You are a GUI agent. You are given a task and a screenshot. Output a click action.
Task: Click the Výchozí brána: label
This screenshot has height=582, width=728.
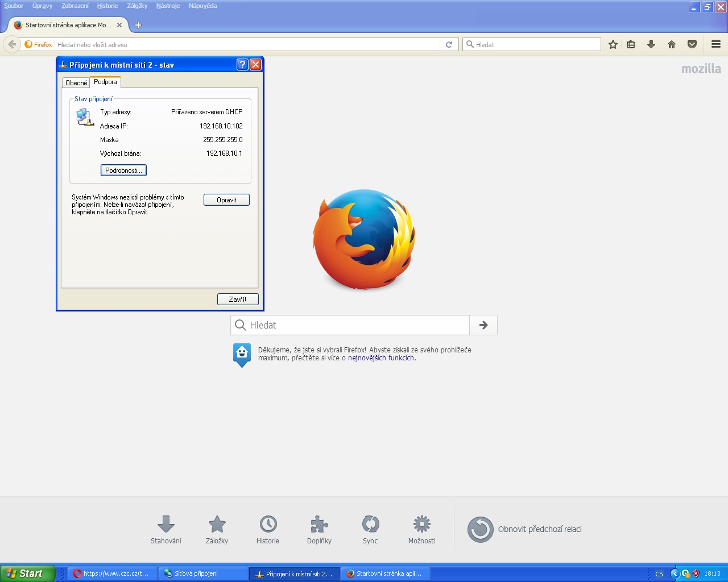click(x=121, y=153)
